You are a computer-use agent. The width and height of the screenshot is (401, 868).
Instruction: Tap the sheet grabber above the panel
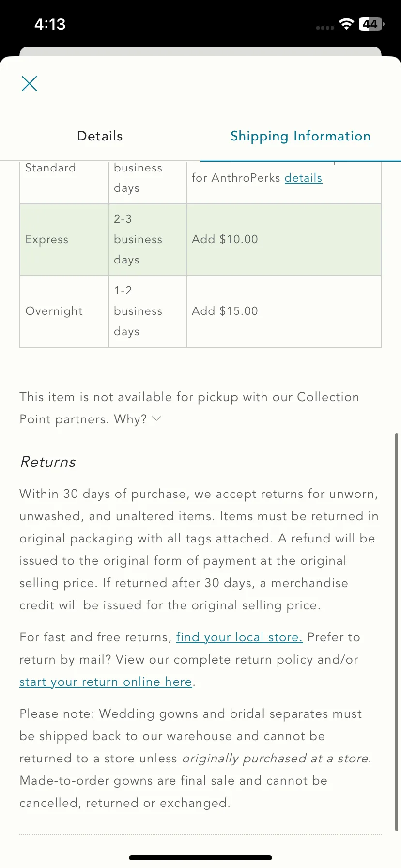click(x=200, y=51)
